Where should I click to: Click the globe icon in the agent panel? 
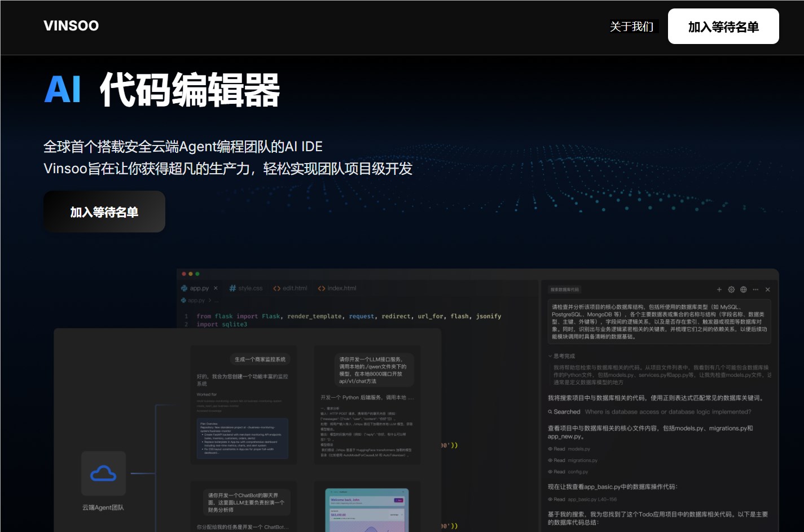[x=743, y=289]
